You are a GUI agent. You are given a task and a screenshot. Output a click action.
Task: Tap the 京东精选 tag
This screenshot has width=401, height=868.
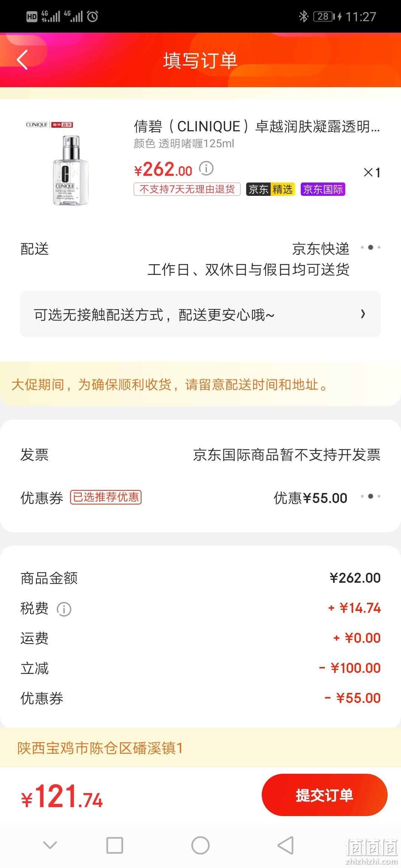click(x=270, y=189)
